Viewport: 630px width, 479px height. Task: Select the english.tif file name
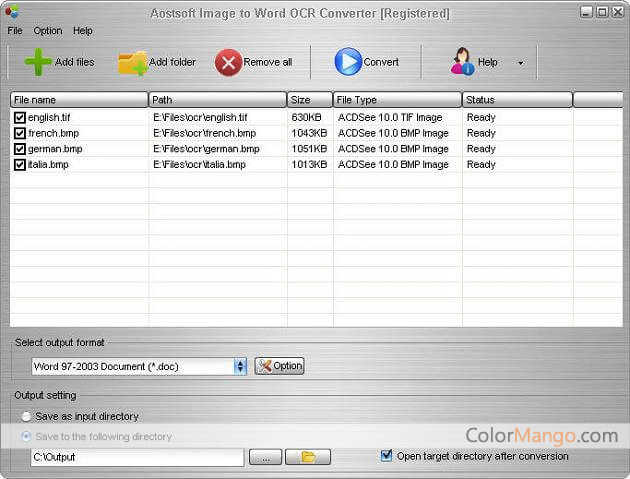(49, 117)
